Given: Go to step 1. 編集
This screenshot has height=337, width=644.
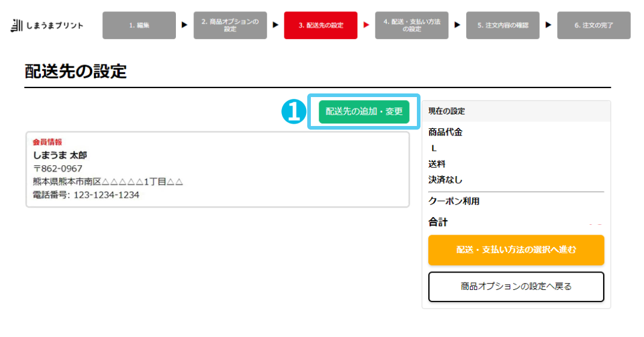Looking at the screenshot, I should click(139, 25).
